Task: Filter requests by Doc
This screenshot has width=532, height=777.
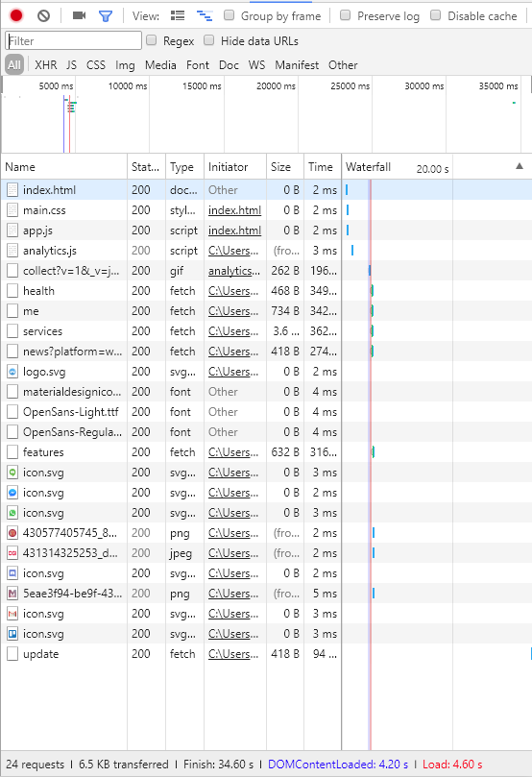Action: click(x=229, y=65)
